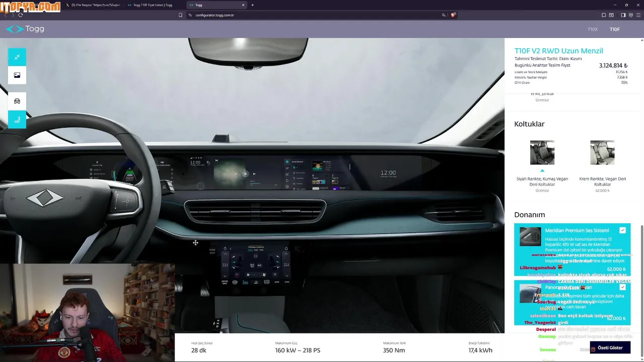Click the translate icon in address bar
Image resolution: width=644 pixels, height=362 pixels.
point(443,15)
